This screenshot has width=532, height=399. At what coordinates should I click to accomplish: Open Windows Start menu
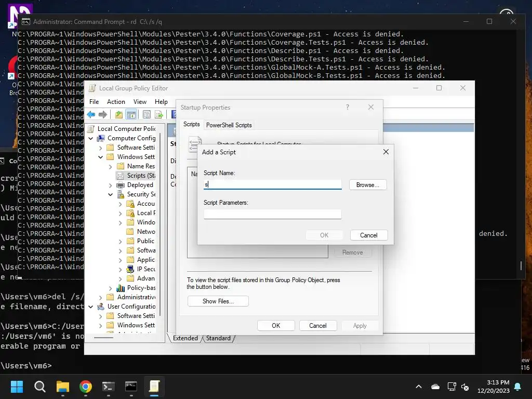pyautogui.click(x=17, y=387)
